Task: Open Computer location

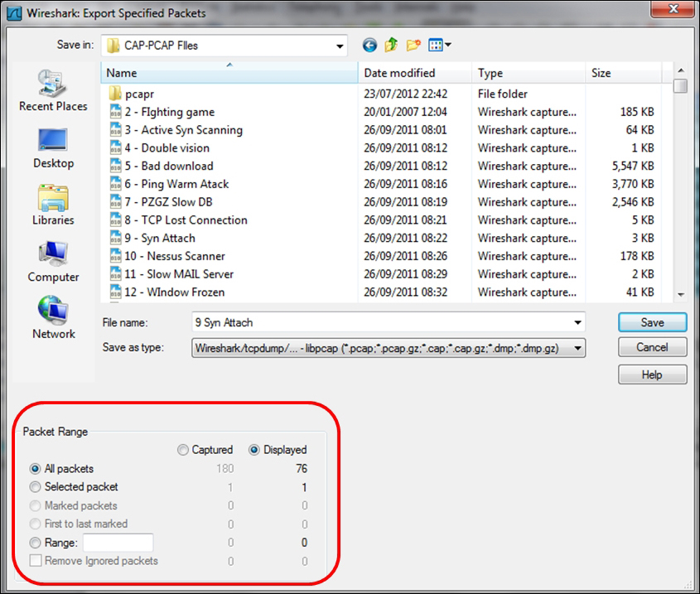Action: click(x=53, y=262)
